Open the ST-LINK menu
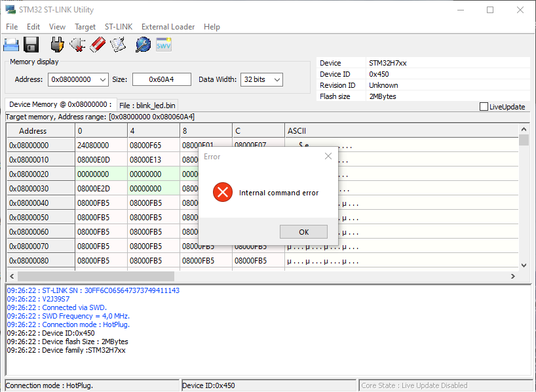The width and height of the screenshot is (536, 392). point(119,27)
